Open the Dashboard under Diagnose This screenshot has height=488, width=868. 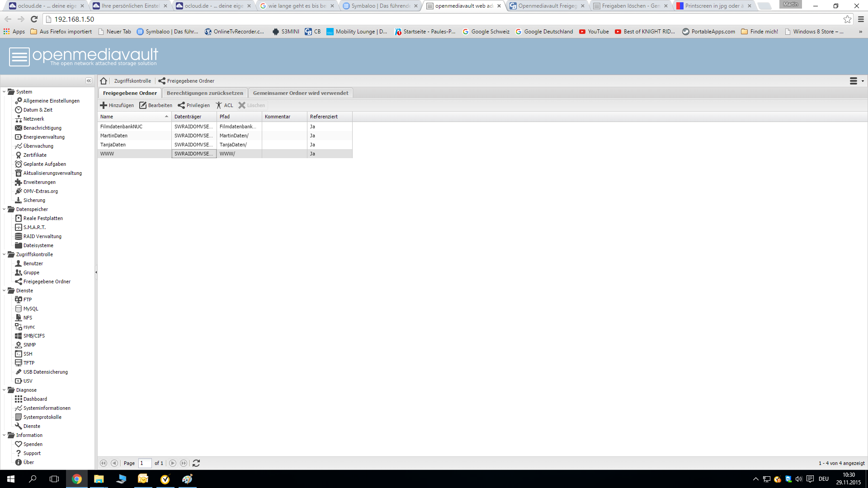(35, 399)
